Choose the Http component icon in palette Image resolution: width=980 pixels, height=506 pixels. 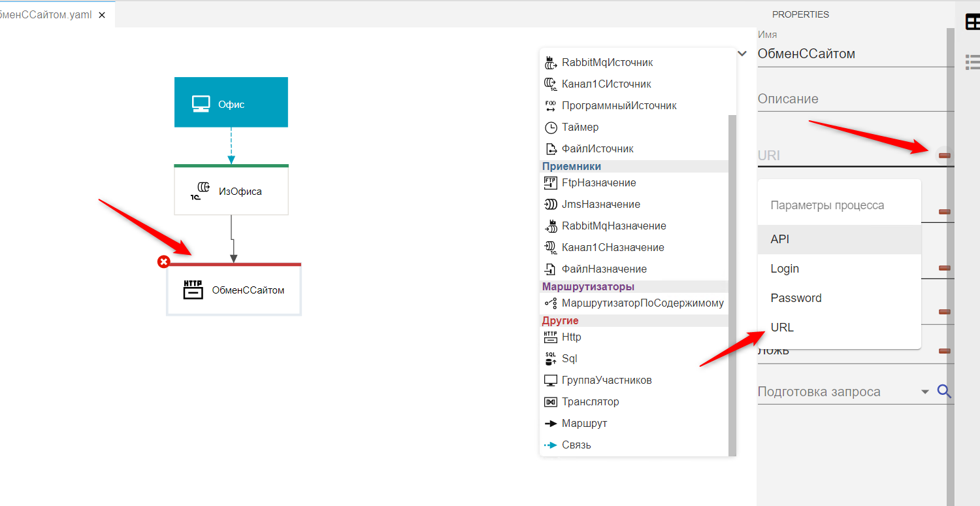pos(550,337)
